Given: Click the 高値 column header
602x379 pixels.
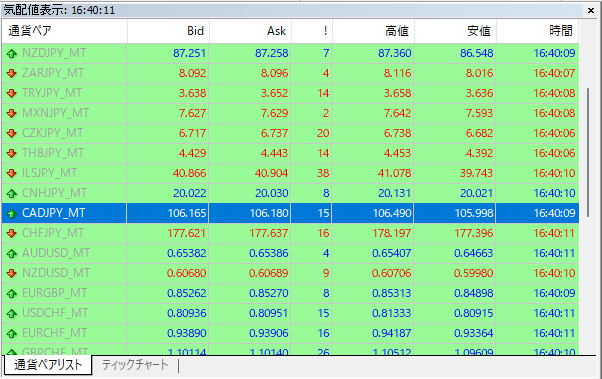Looking at the screenshot, I should point(373,31).
